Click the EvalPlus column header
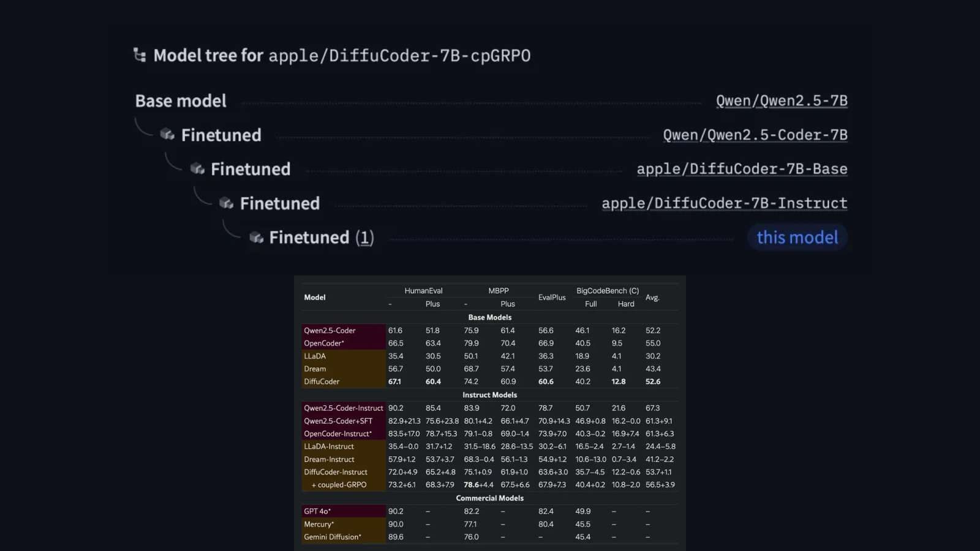980x551 pixels. (x=552, y=298)
